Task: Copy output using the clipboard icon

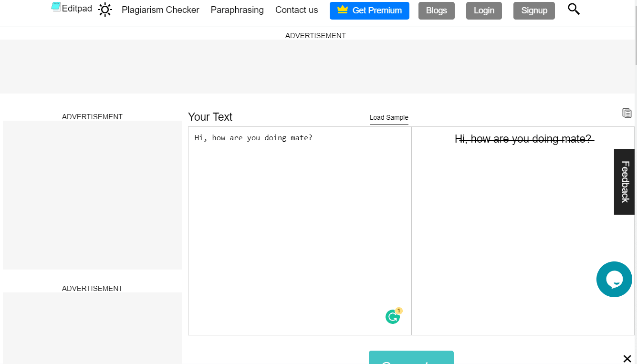Action: coord(627,113)
